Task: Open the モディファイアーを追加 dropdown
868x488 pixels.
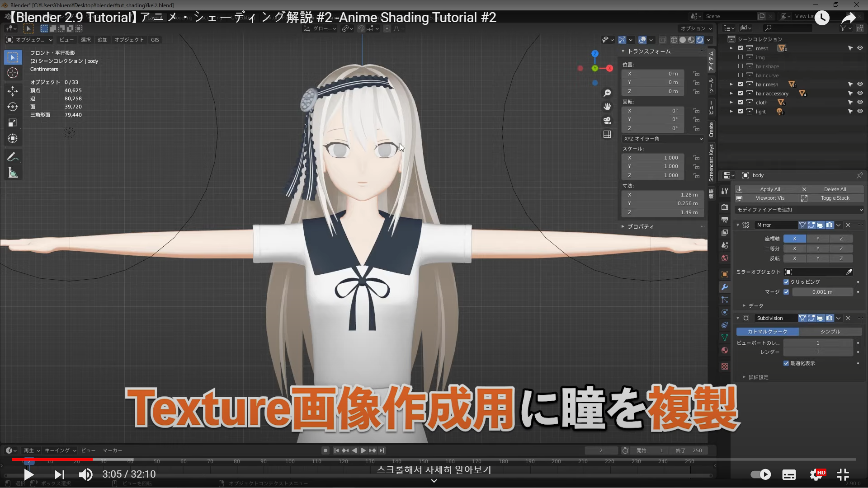Action: coord(799,210)
